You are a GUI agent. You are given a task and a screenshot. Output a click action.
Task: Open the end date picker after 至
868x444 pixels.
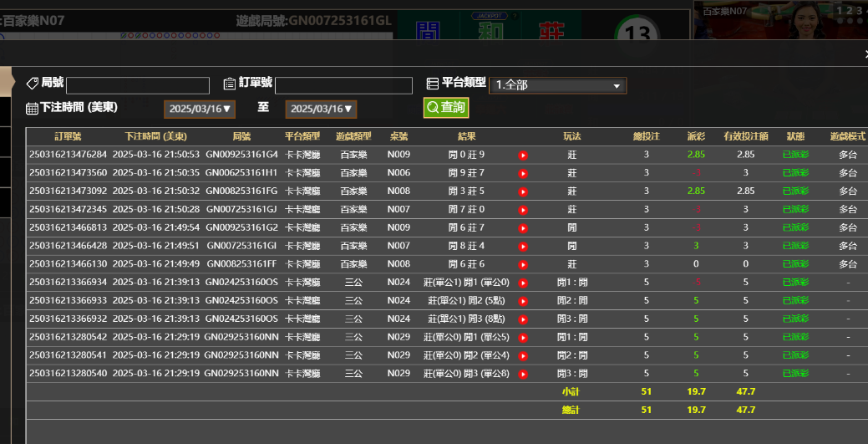coord(322,109)
